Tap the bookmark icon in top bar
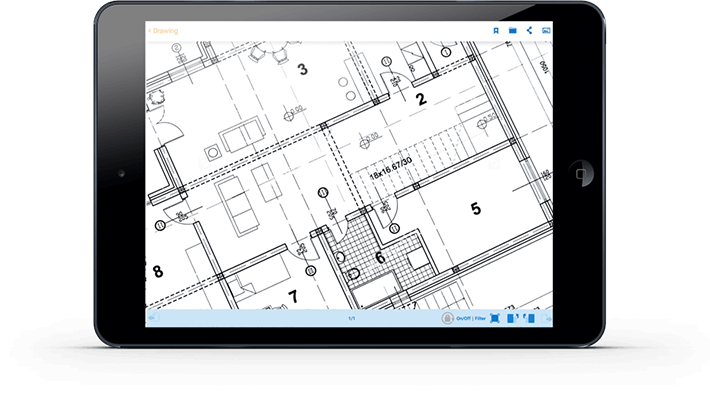Image resolution: width=710 pixels, height=395 pixels. (x=496, y=31)
